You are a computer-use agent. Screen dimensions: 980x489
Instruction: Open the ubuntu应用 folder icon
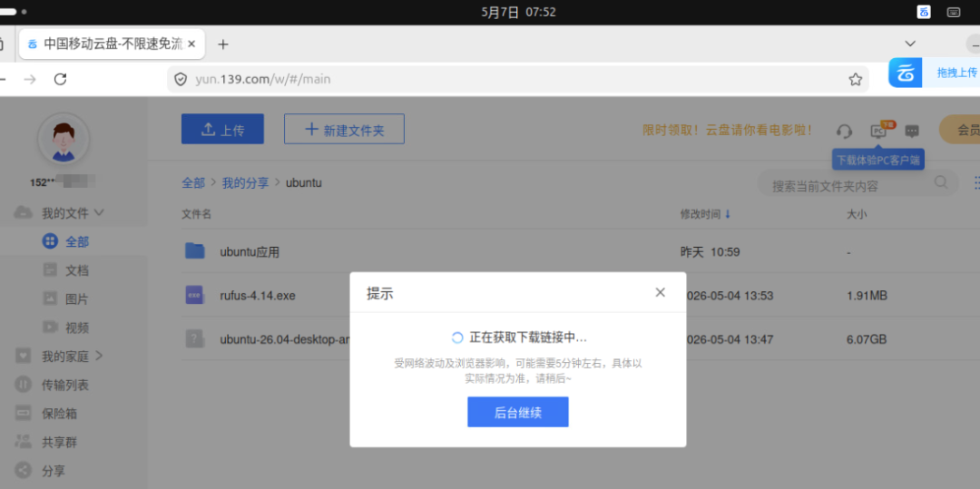tap(195, 251)
